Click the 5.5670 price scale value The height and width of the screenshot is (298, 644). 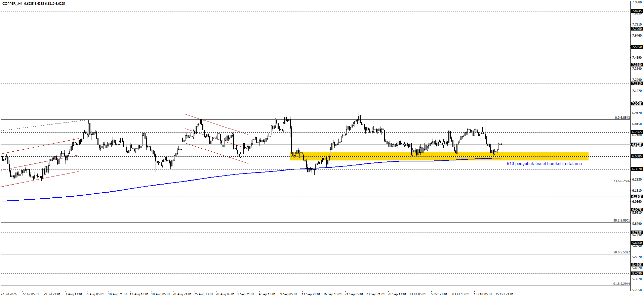tap(637, 257)
